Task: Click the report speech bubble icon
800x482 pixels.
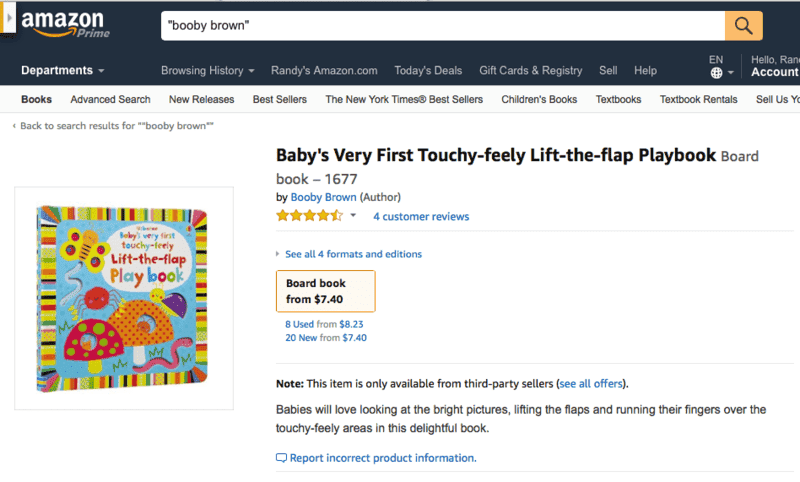Action: (x=281, y=458)
